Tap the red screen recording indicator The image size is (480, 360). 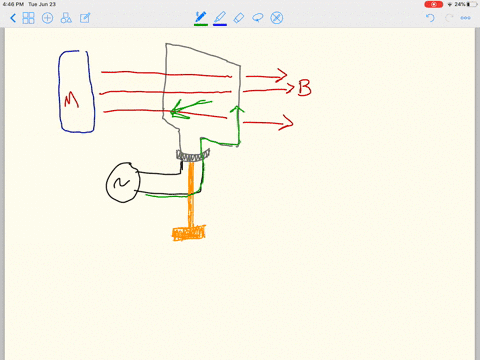(x=433, y=4)
